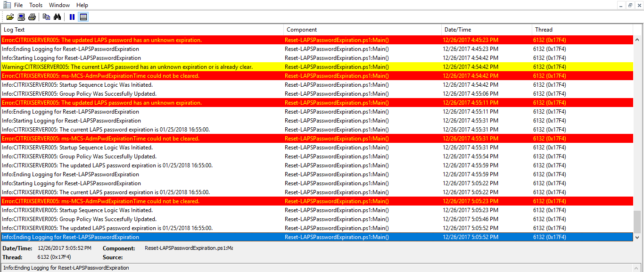The image size is (644, 272).
Task: Select the 5:05:22 PM current LAPS expiration row
Action: pos(317,192)
